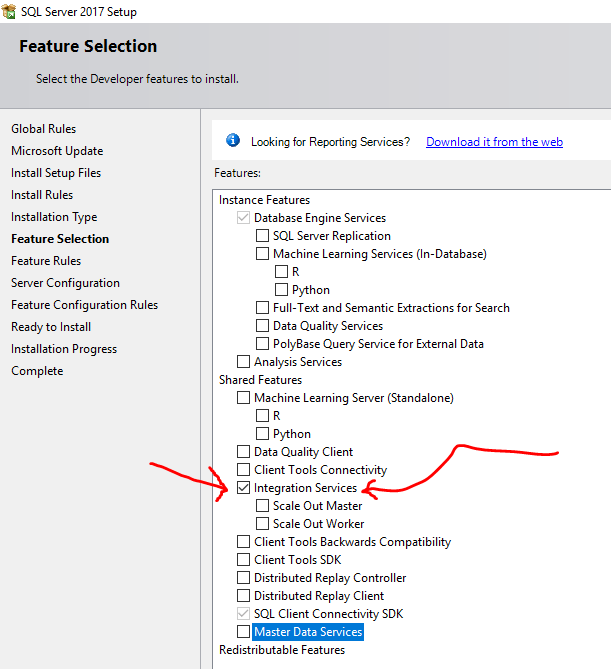Screen dimensions: 611x669
Task: Click the SQL Server Setup title bar icon
Action: coord(9,12)
